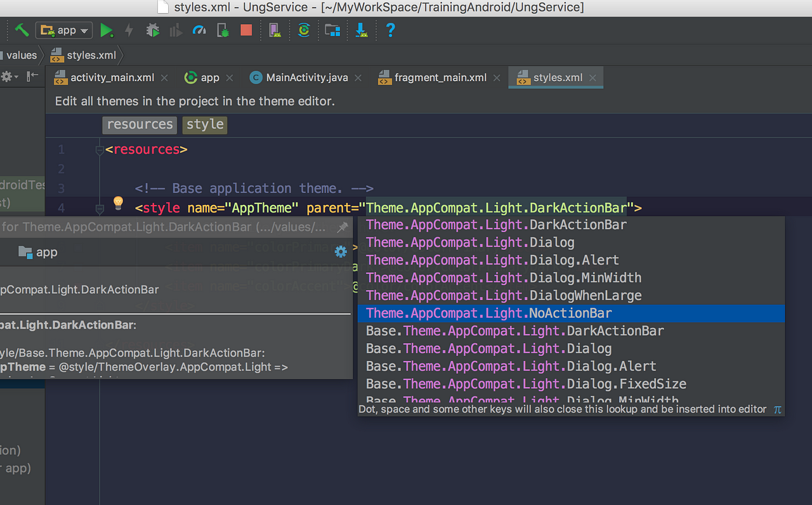Screen dimensions: 812x505
Task: Close the styles.xml editor tab
Action: (x=593, y=78)
